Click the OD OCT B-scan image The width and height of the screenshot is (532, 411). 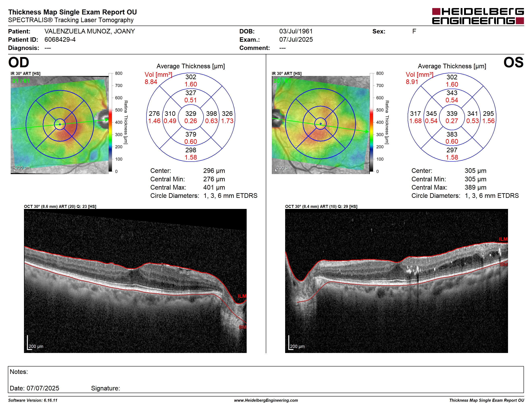tap(135, 281)
